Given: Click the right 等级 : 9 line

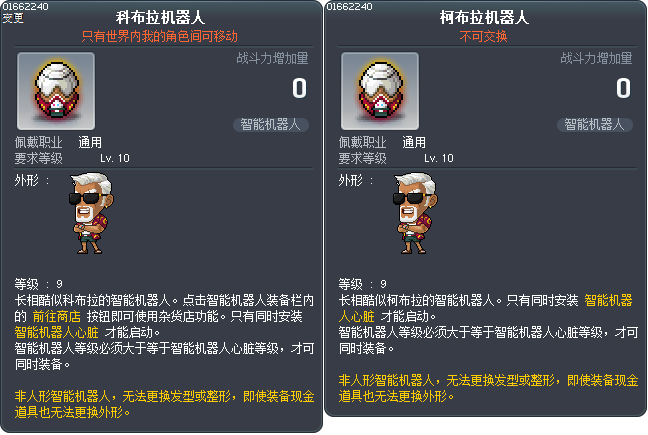Looking at the screenshot, I should tap(362, 284).
